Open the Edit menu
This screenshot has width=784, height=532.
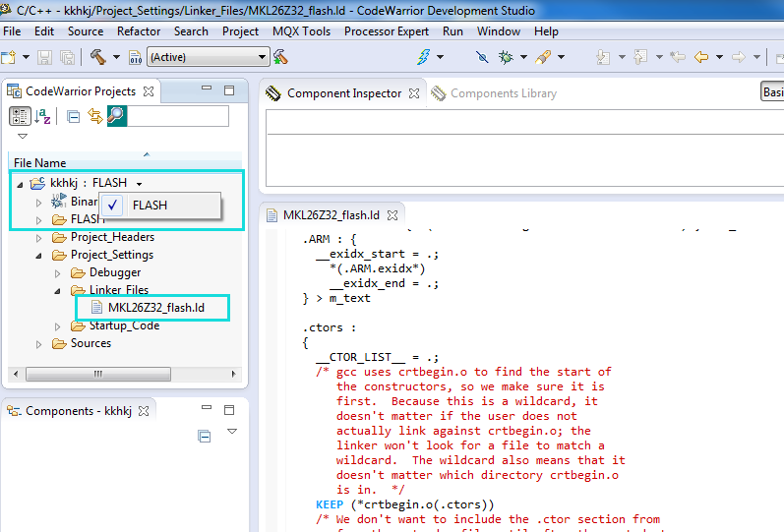tap(44, 31)
